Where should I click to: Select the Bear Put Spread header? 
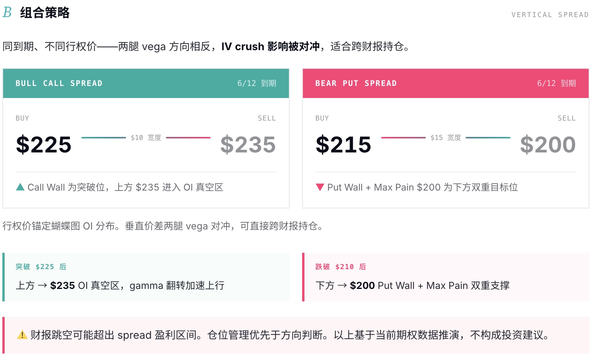pos(446,83)
